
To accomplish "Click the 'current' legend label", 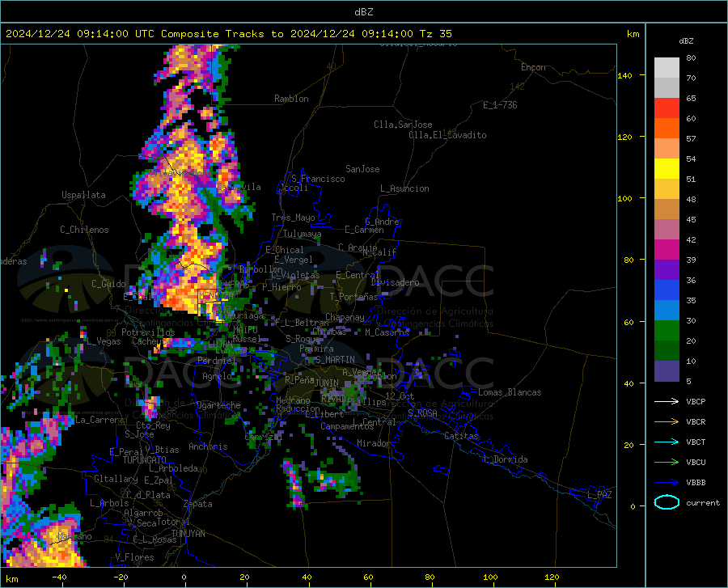I will [703, 502].
